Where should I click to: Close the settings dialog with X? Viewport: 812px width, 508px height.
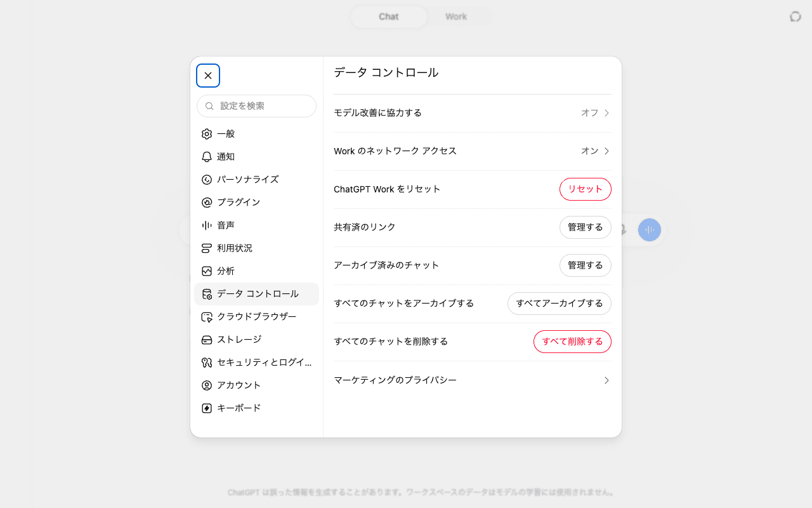tap(208, 76)
